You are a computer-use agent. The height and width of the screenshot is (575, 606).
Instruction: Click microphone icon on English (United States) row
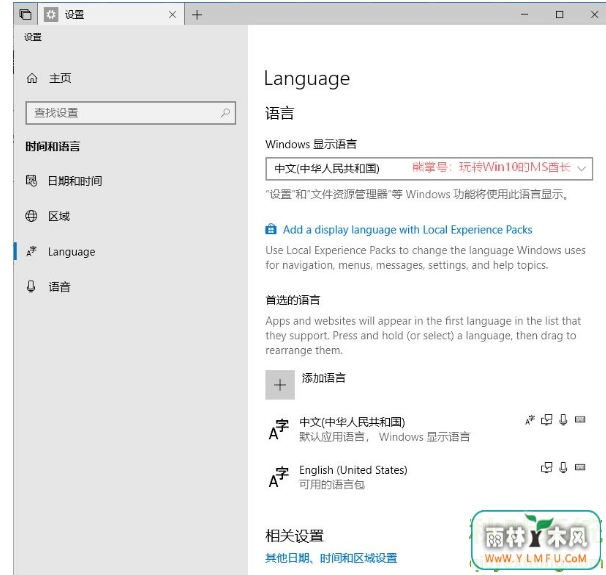[563, 468]
